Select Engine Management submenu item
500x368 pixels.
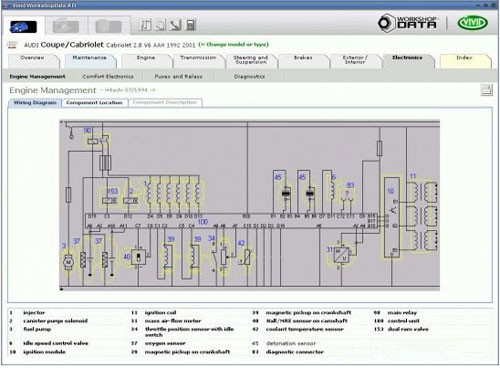(x=37, y=77)
